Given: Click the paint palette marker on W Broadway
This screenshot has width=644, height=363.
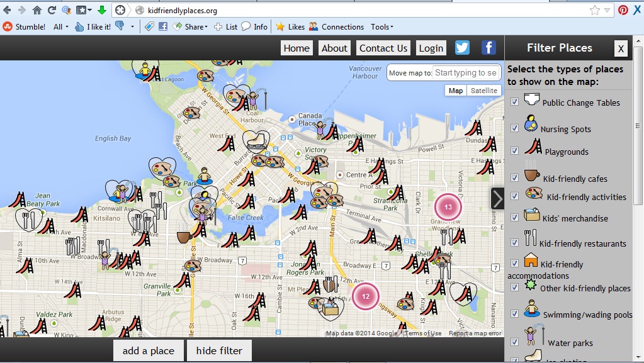Looking at the screenshot, I should tap(192, 265).
